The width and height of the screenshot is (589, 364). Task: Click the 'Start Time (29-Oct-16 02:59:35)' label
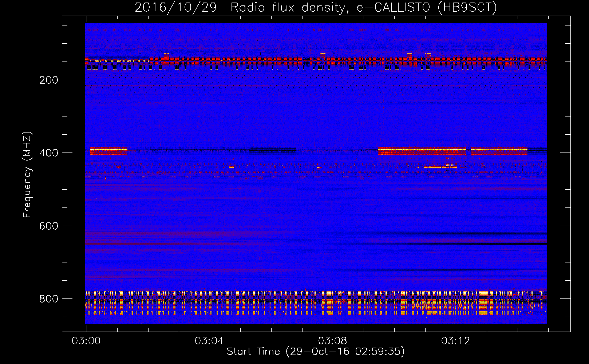316,352
